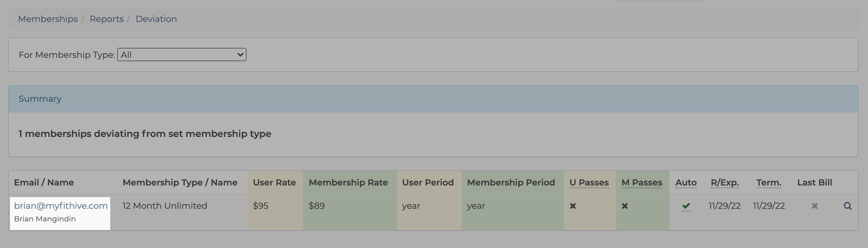Click the green Auto checkmark icon
This screenshot has height=248, width=868.
tap(686, 206)
